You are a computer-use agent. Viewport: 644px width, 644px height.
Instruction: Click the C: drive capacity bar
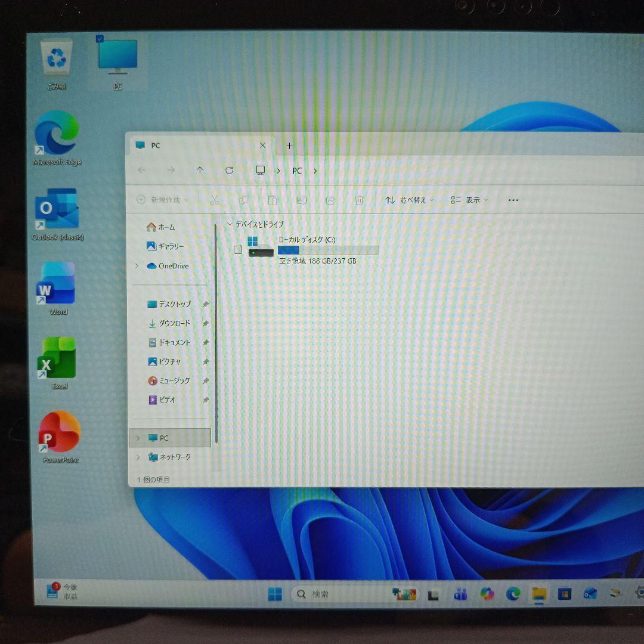click(x=328, y=250)
